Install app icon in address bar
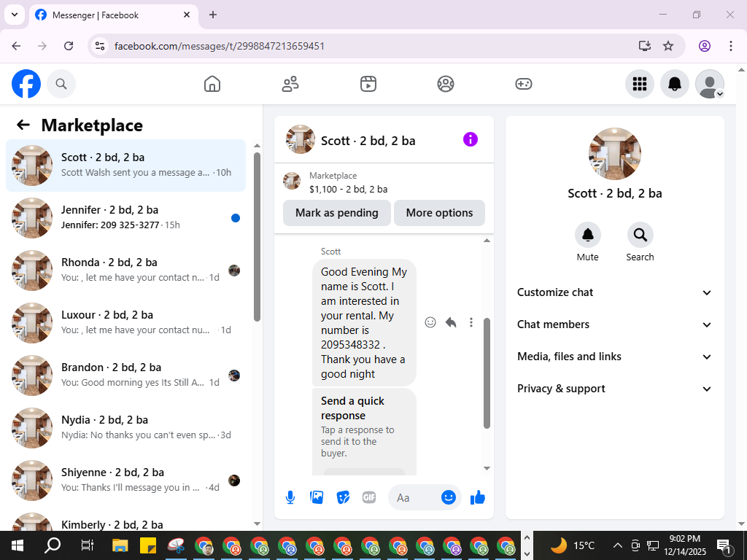 click(x=645, y=46)
